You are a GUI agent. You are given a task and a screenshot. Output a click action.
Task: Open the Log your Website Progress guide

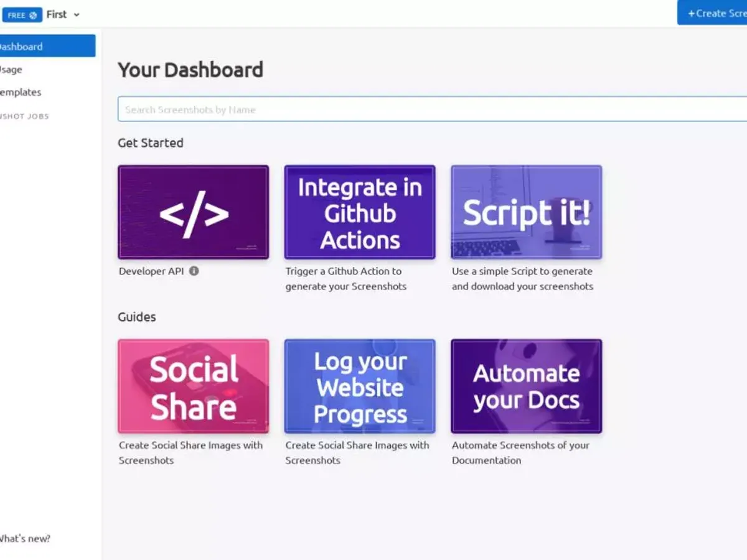tap(359, 385)
